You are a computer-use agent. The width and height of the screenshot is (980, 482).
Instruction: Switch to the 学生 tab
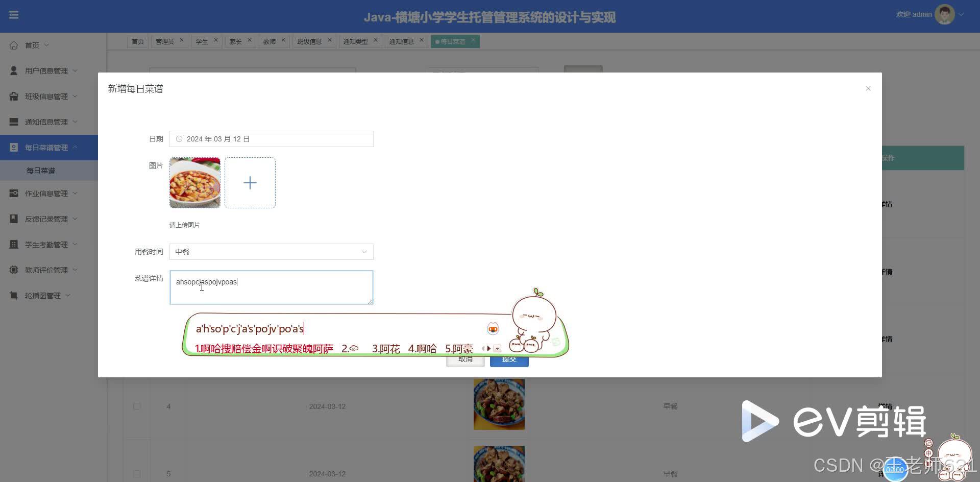point(202,41)
